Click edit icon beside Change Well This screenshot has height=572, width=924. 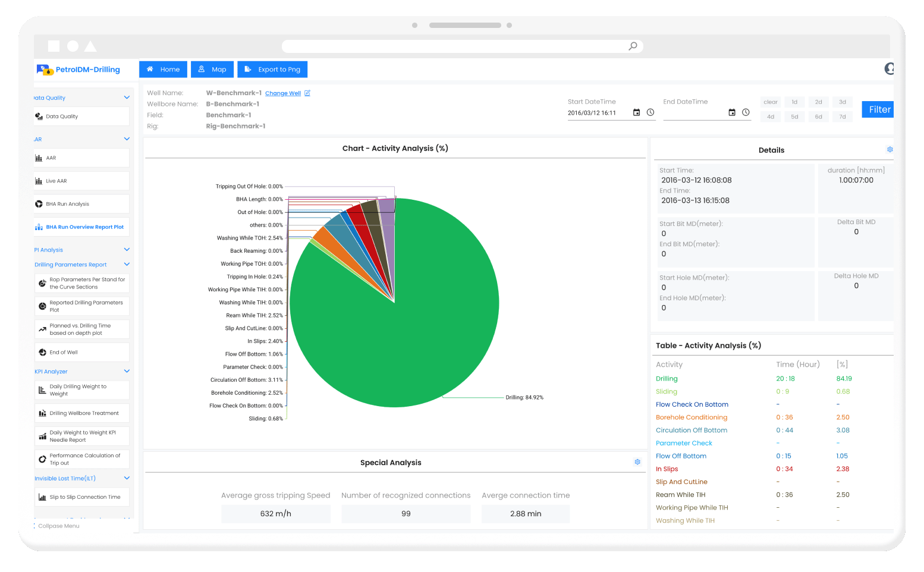point(307,93)
